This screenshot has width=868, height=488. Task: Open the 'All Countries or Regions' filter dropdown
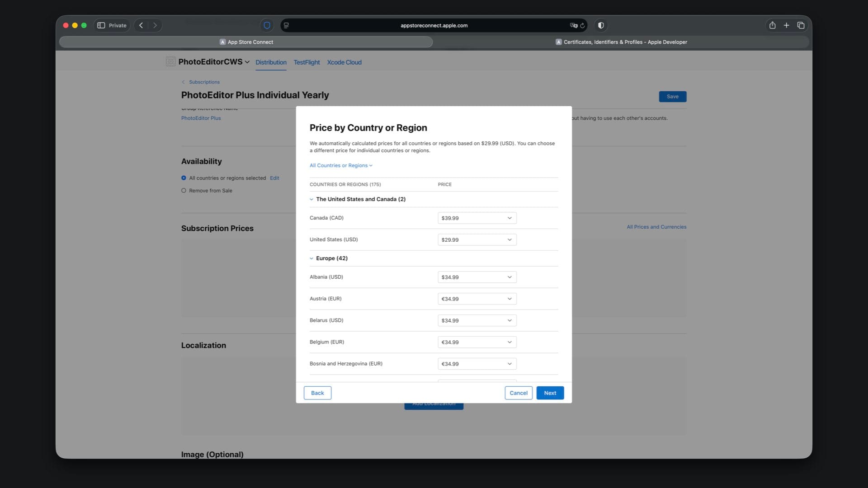pyautogui.click(x=341, y=165)
